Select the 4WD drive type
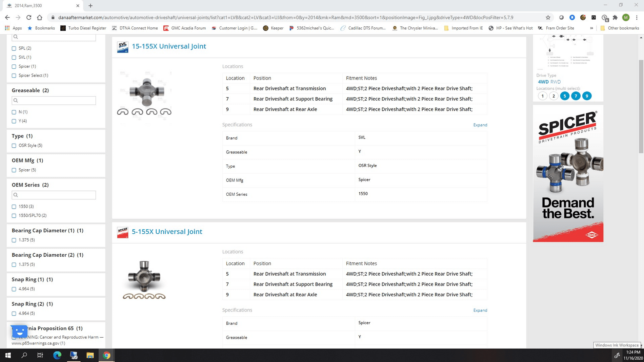 [x=543, y=82]
